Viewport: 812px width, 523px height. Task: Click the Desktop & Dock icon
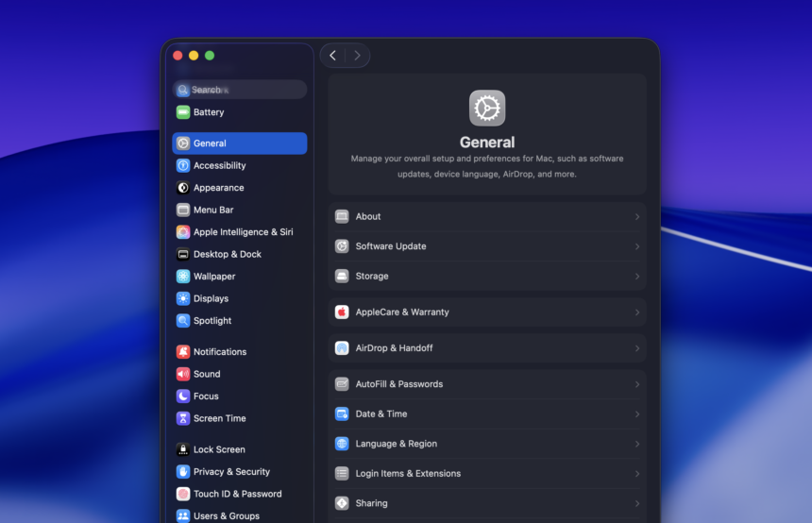pos(183,254)
